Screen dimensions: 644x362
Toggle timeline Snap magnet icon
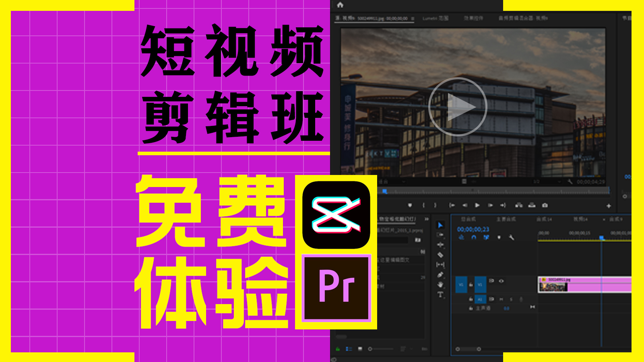[x=473, y=237]
